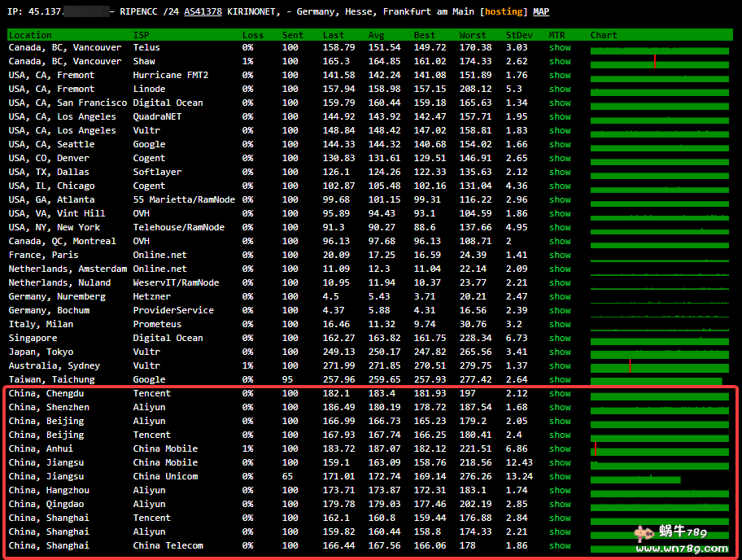Open the AS41378 link

point(203,11)
